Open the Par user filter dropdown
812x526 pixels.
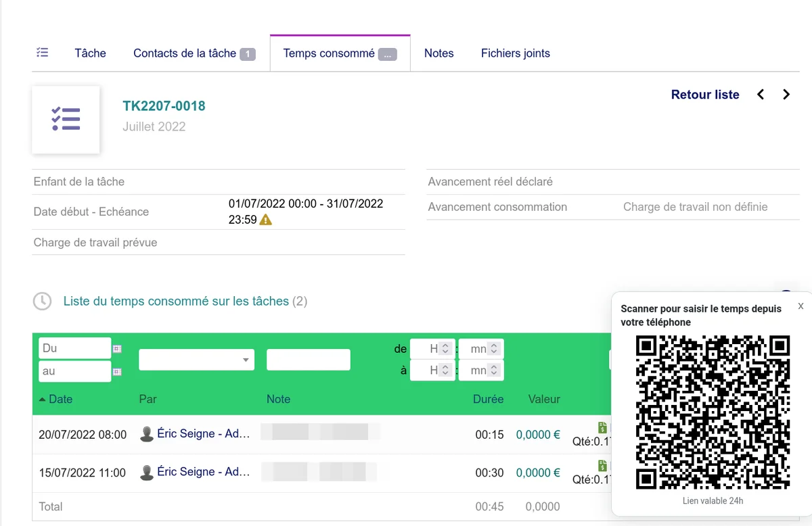[196, 360]
